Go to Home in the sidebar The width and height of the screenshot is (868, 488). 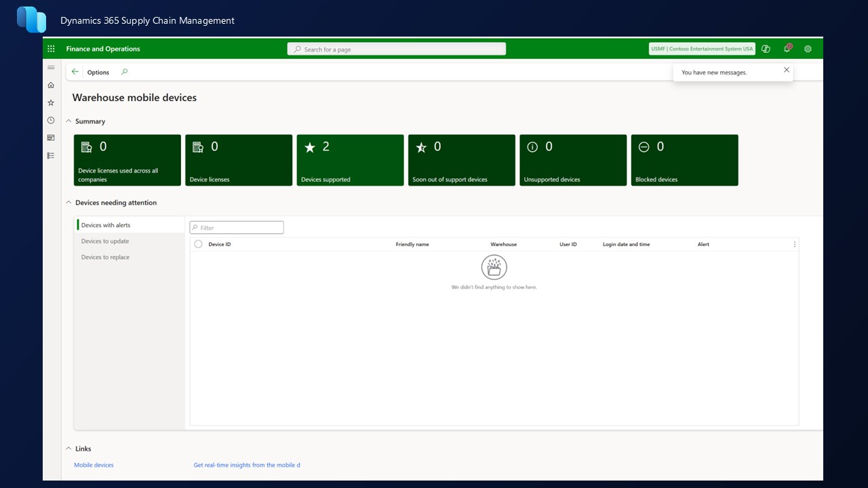(51, 85)
